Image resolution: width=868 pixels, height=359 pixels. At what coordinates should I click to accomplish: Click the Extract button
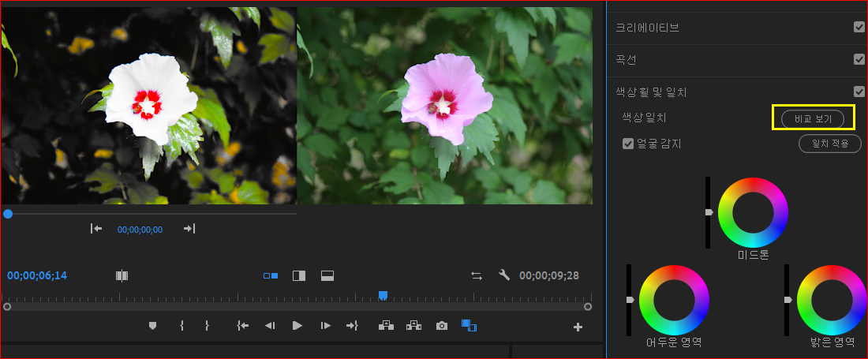pos(413,326)
